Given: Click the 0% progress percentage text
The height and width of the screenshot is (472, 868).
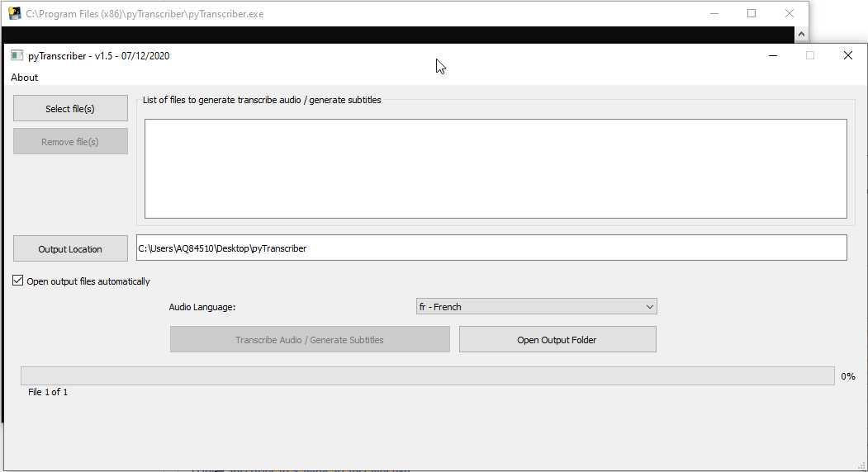Looking at the screenshot, I should tap(848, 376).
